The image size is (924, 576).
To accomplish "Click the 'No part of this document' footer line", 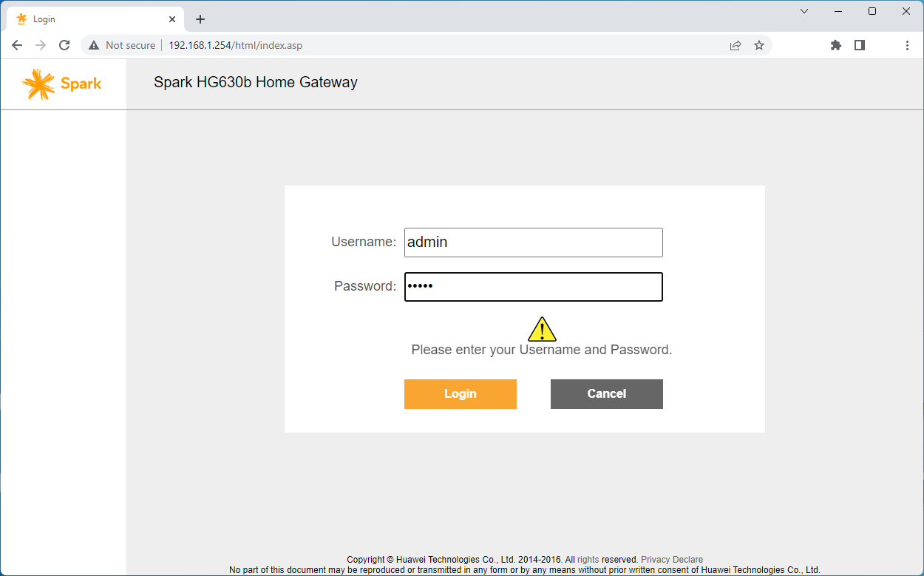I will [525, 570].
